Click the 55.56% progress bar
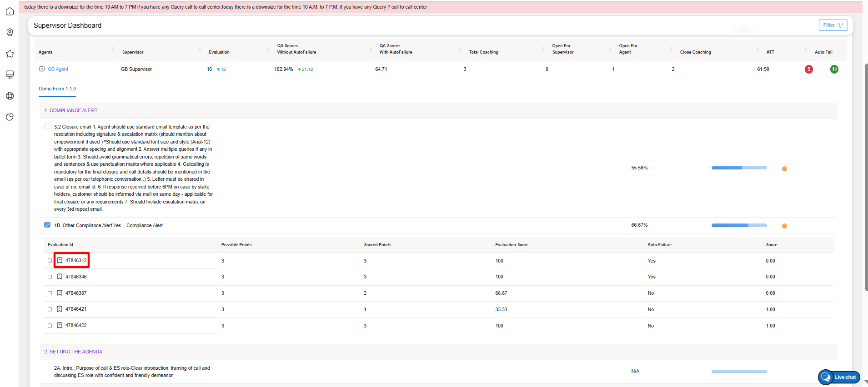868x387 pixels. (x=739, y=168)
